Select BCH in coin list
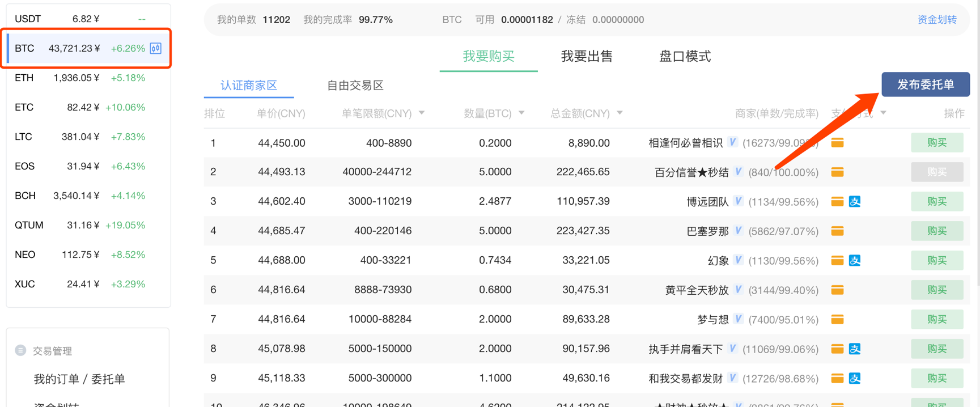Screen dimensions: 980x407 (88, 196)
